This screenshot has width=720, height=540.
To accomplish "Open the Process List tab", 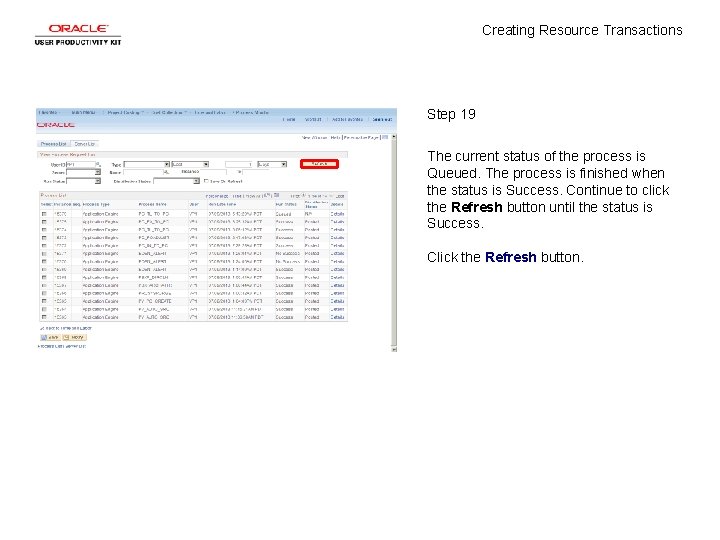I will (x=53, y=144).
